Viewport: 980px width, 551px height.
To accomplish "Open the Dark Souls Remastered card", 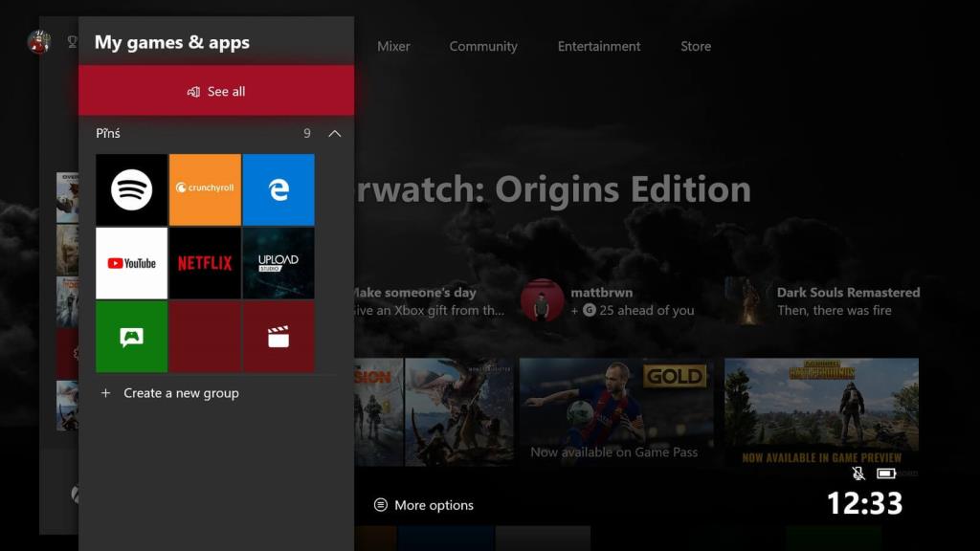I will pos(822,300).
